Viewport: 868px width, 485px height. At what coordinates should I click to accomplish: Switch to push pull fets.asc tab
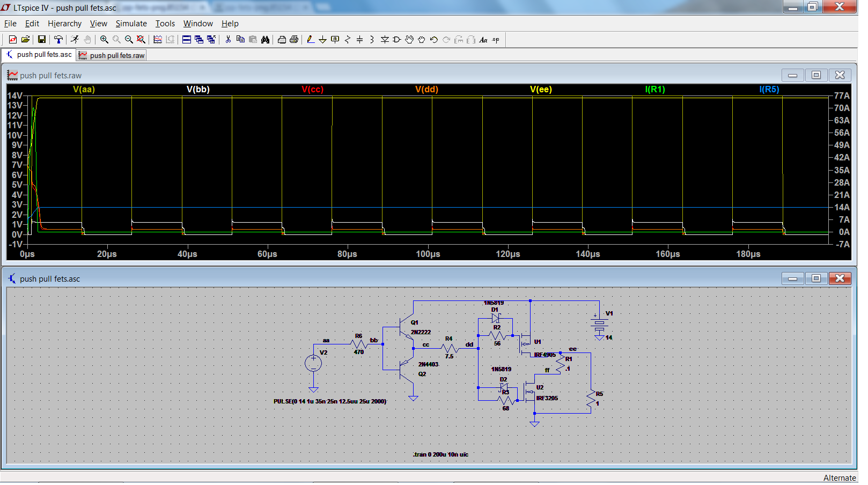pos(39,55)
